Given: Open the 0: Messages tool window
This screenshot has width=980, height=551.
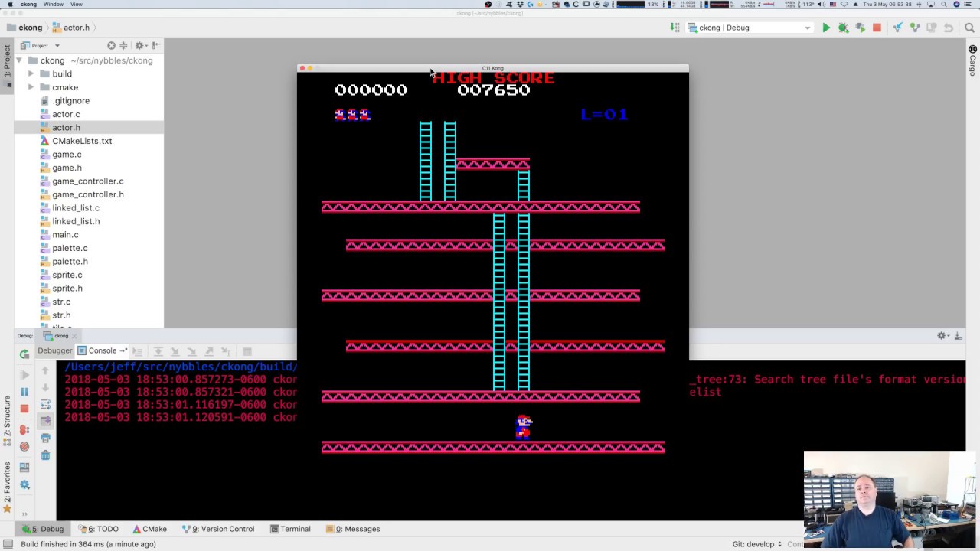Looking at the screenshot, I should (x=353, y=529).
